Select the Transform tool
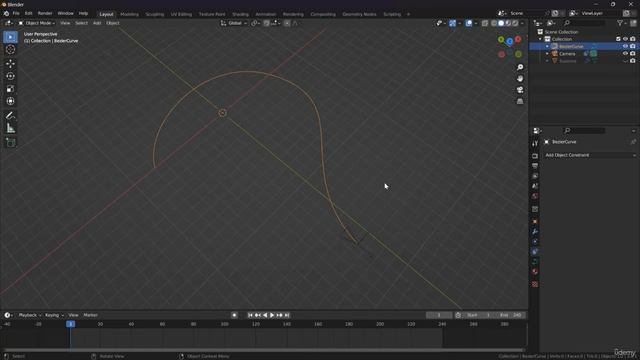 (11, 101)
